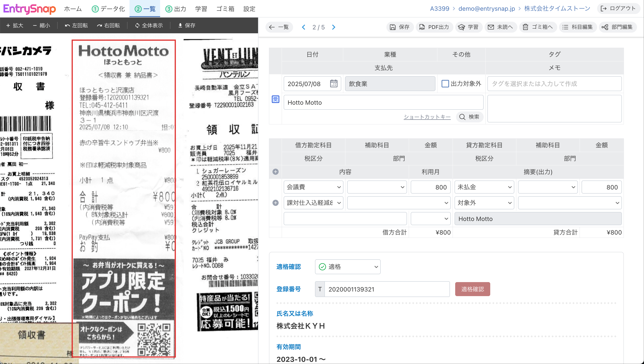Open the debit 部門 dropdown
644x364 pixels.
(399, 203)
